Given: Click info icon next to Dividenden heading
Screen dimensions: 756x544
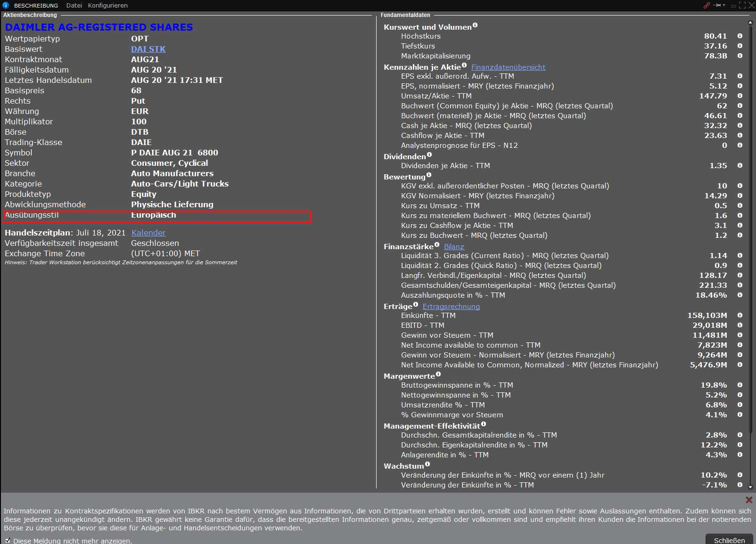Looking at the screenshot, I should click(x=429, y=155).
